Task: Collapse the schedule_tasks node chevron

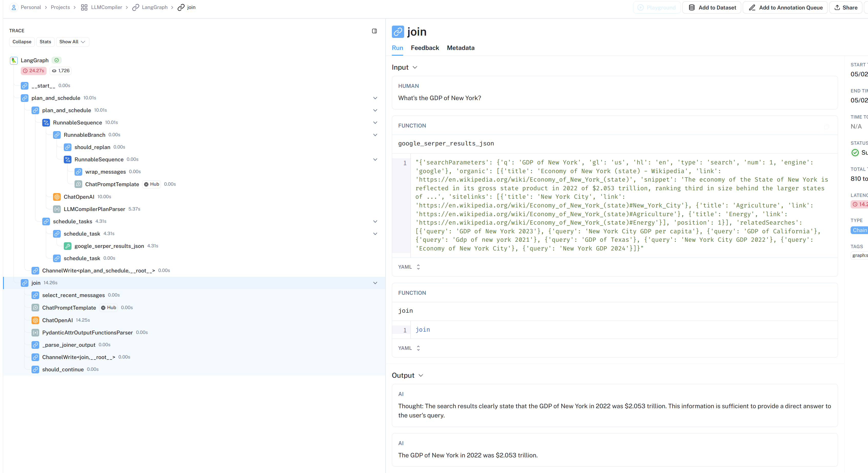Action: click(375, 221)
